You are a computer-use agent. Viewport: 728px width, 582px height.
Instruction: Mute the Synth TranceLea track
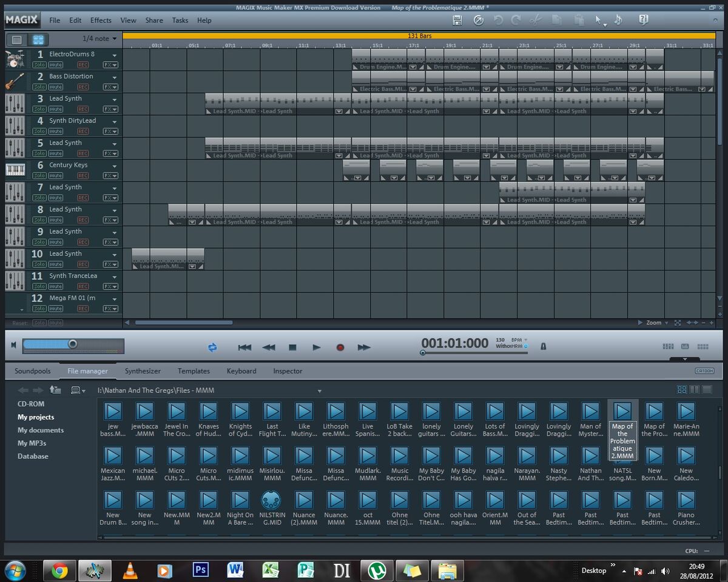pos(56,287)
